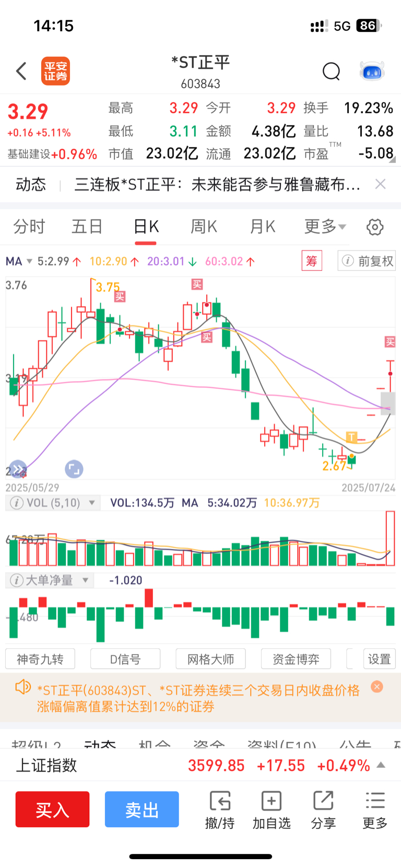The height and width of the screenshot is (868, 401).
Task: Tap the 分享 share icon
Action: click(x=323, y=801)
